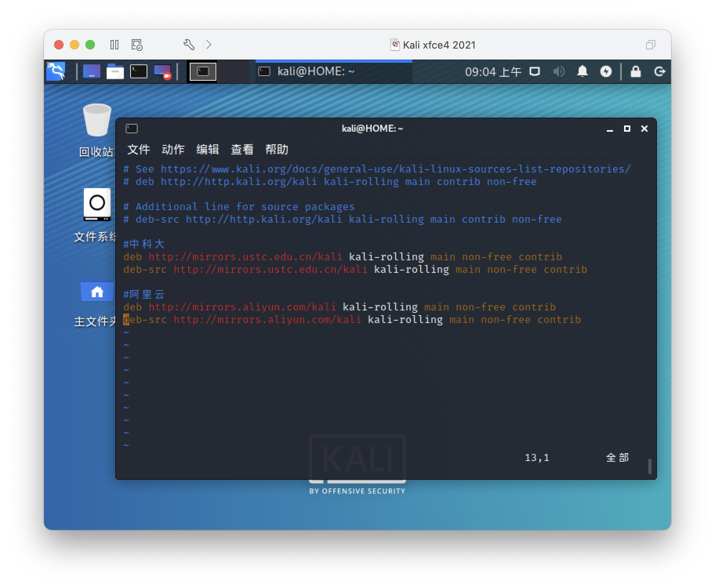Open the power manager lightning icon
Screen dimensions: 715x588
(606, 71)
